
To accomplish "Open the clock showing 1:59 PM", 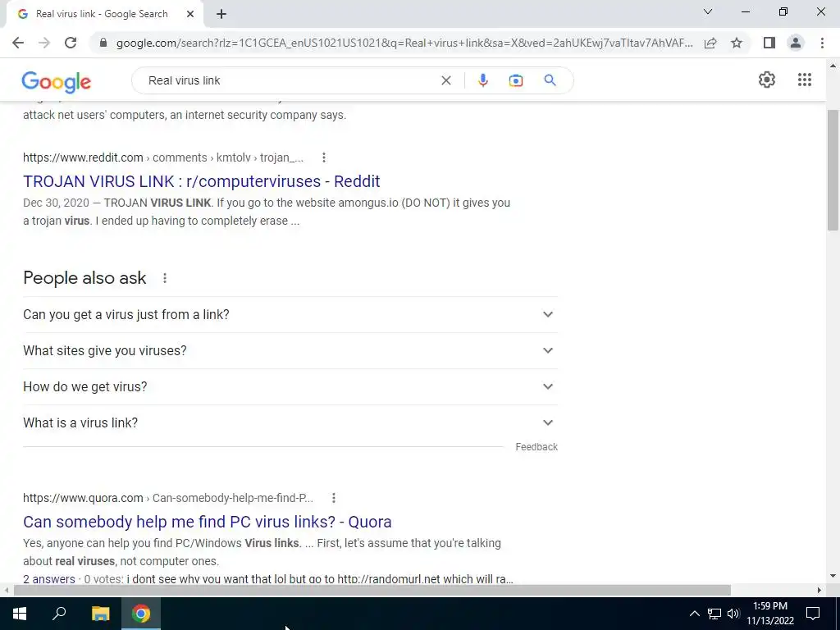I will 769,614.
